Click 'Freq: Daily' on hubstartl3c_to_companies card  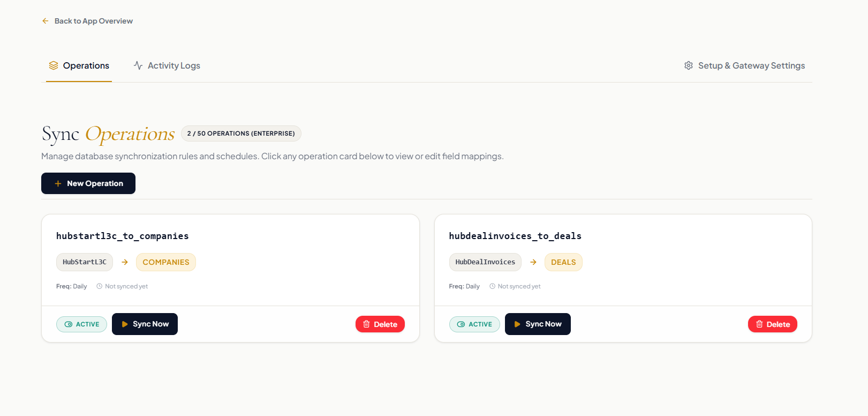pos(72,286)
